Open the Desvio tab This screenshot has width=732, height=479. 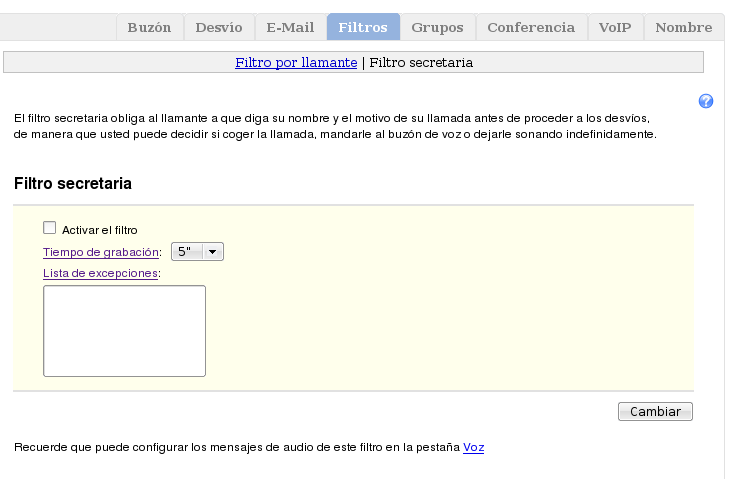click(x=218, y=27)
